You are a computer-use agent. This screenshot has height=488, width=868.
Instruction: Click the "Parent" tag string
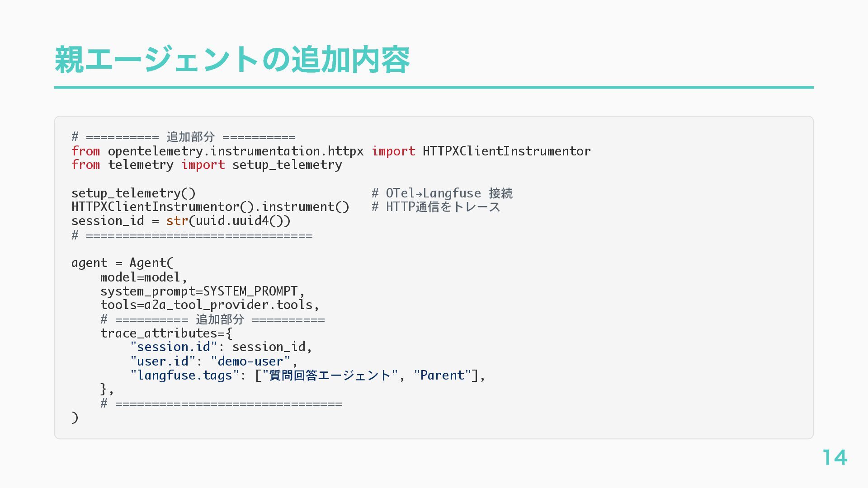click(x=442, y=375)
